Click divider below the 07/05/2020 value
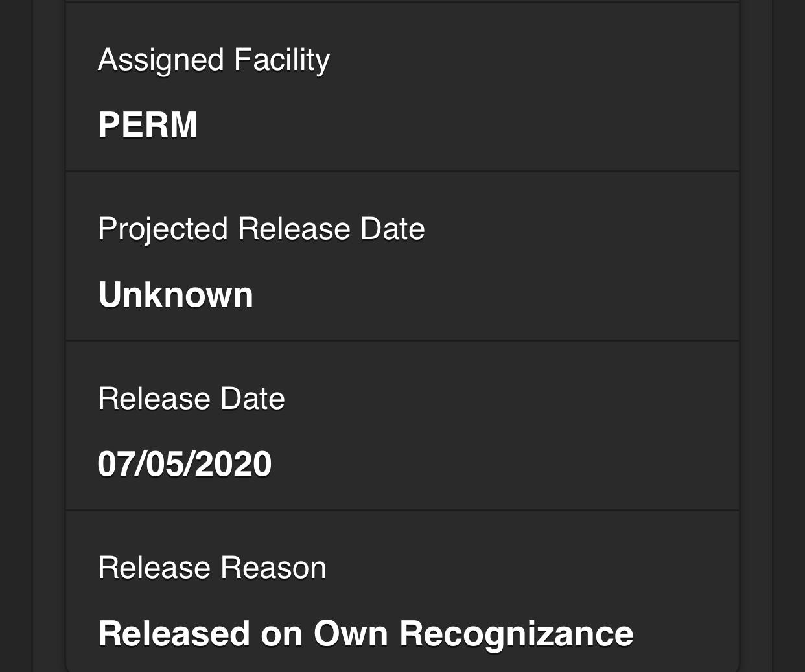Viewport: 805px width, 672px height. 402,511
